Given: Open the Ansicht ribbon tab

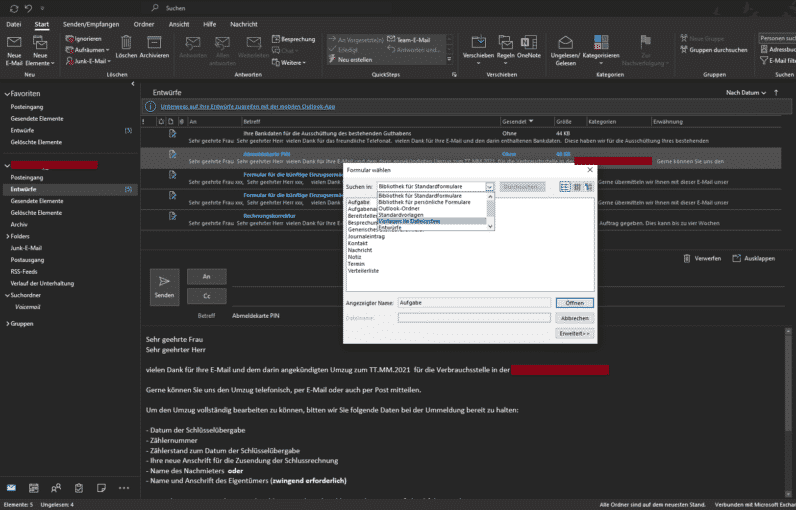Looking at the screenshot, I should [x=181, y=23].
